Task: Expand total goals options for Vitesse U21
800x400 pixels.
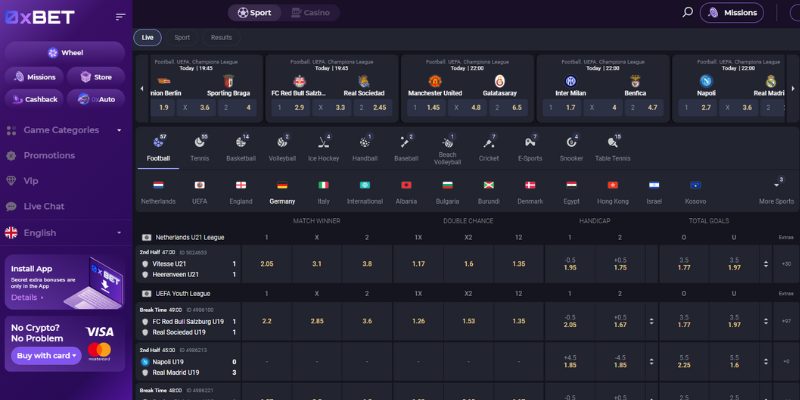Action: tap(765, 264)
